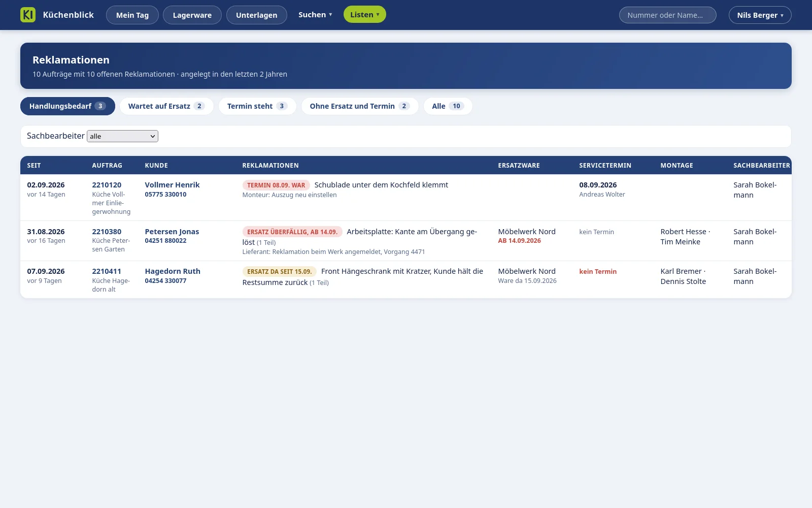
Task: Switch to Ohne Ersatz und Termin tab
Action: (360, 106)
